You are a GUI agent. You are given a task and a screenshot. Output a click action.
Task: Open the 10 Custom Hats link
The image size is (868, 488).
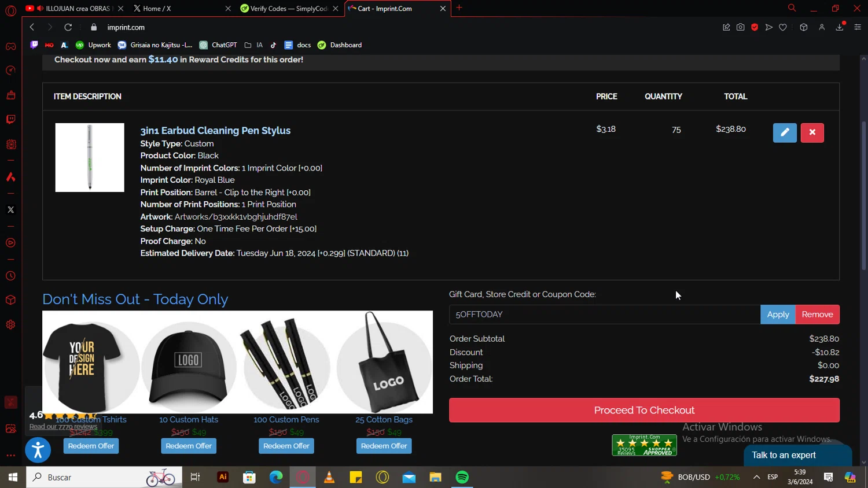pos(189,420)
